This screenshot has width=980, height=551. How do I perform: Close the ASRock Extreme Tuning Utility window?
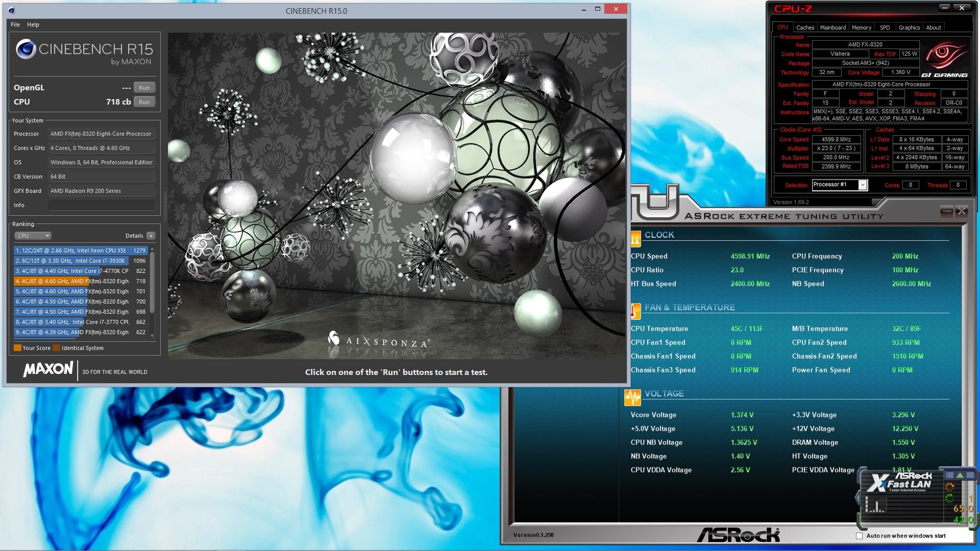pyautogui.click(x=961, y=211)
